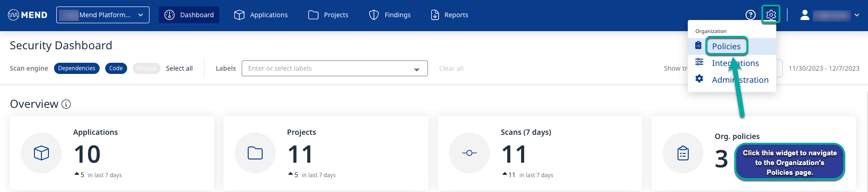Select Policies from the Organization menu

click(x=726, y=46)
